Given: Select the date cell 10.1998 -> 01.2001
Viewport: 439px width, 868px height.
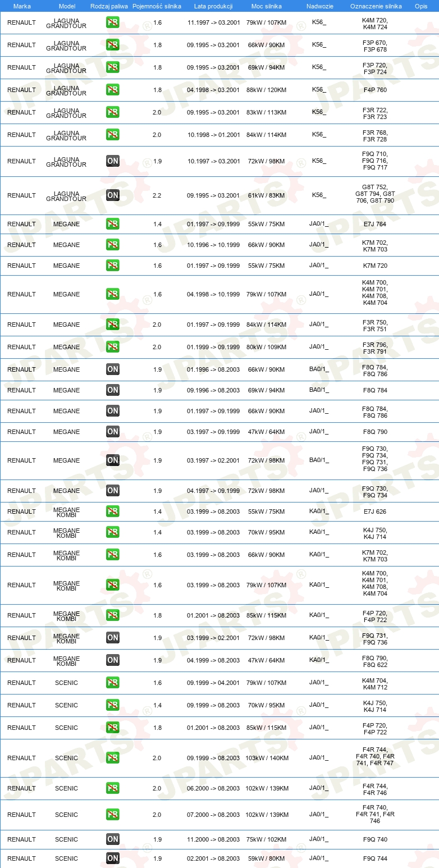Looking at the screenshot, I should (213, 135).
